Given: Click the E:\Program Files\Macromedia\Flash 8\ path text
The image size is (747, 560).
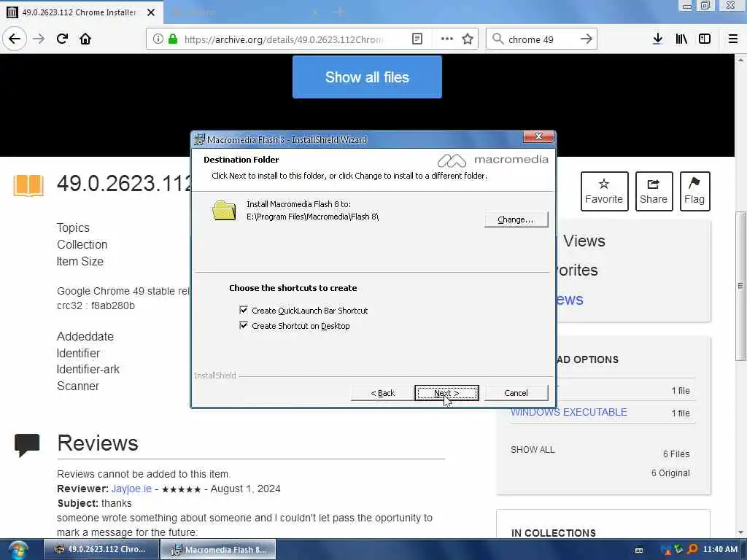Looking at the screenshot, I should click(312, 217).
